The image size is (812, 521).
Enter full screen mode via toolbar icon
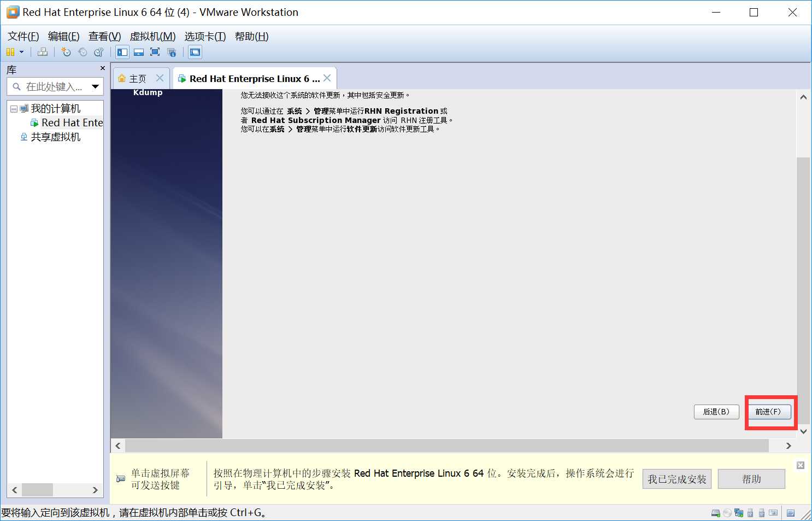point(155,52)
